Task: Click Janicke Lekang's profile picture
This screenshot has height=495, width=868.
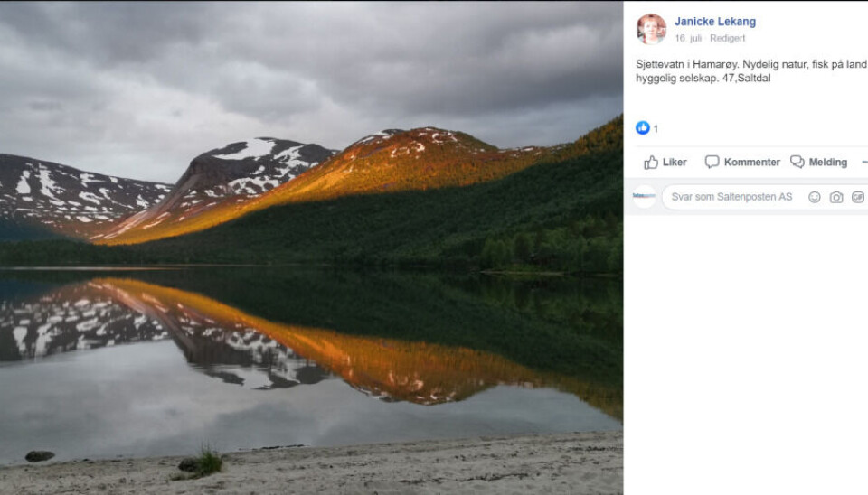Action: (651, 29)
